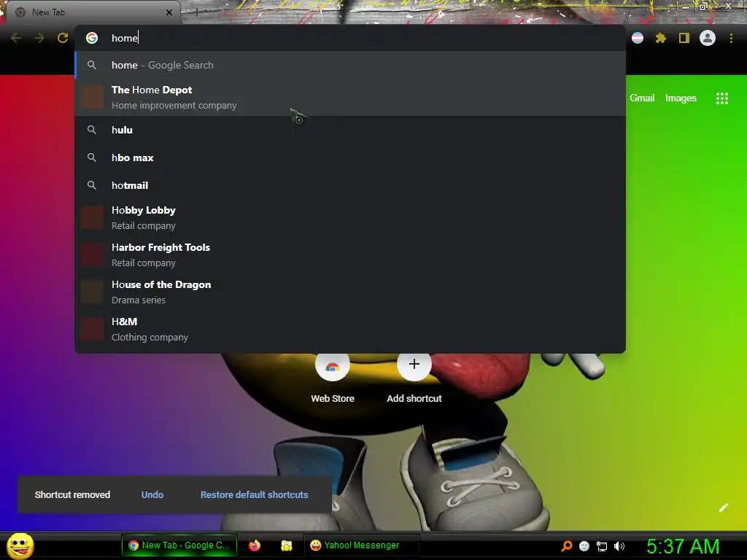Choose the hotmail suggestion
Image resolution: width=747 pixels, height=560 pixels.
(350, 185)
